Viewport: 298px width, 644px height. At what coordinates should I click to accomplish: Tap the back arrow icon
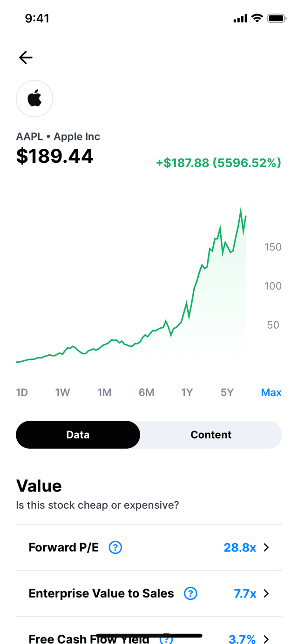click(26, 57)
